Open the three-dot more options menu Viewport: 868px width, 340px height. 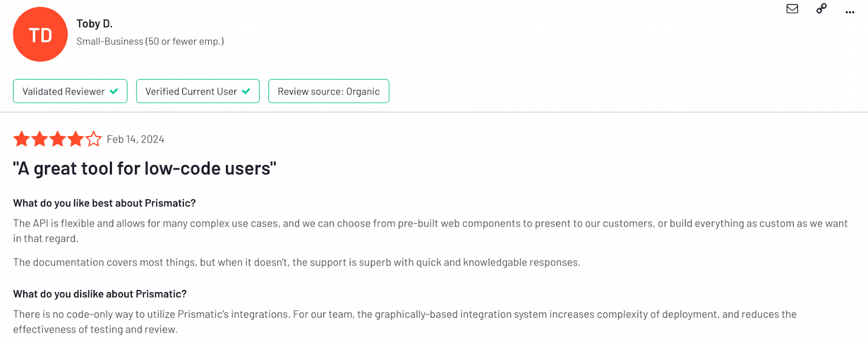(x=850, y=11)
